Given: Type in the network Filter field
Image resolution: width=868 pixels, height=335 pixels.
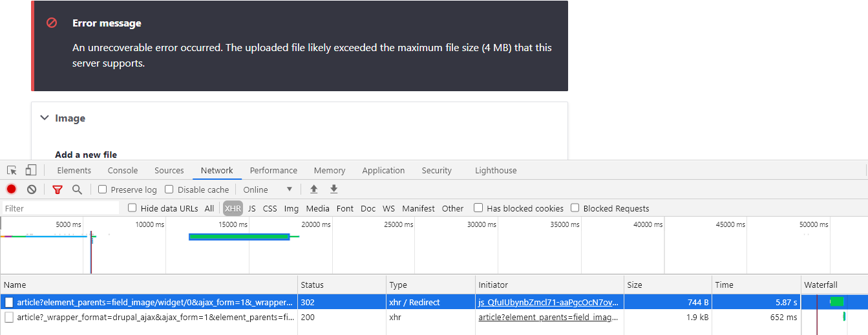Looking at the screenshot, I should 61,208.
